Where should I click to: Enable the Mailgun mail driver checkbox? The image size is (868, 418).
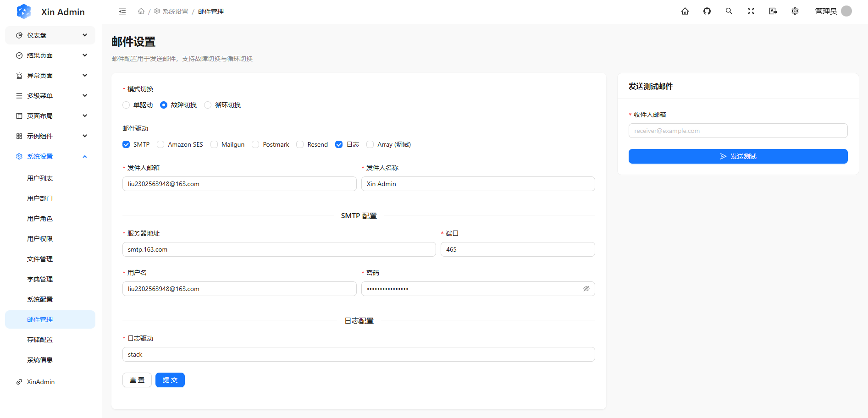[214, 144]
